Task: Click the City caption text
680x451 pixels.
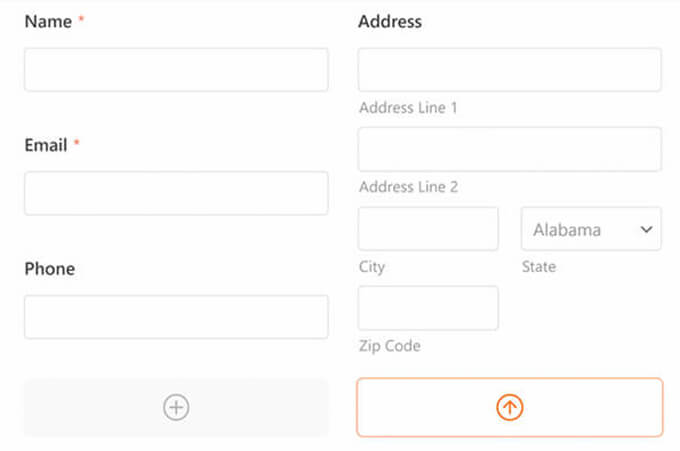Action: click(372, 267)
